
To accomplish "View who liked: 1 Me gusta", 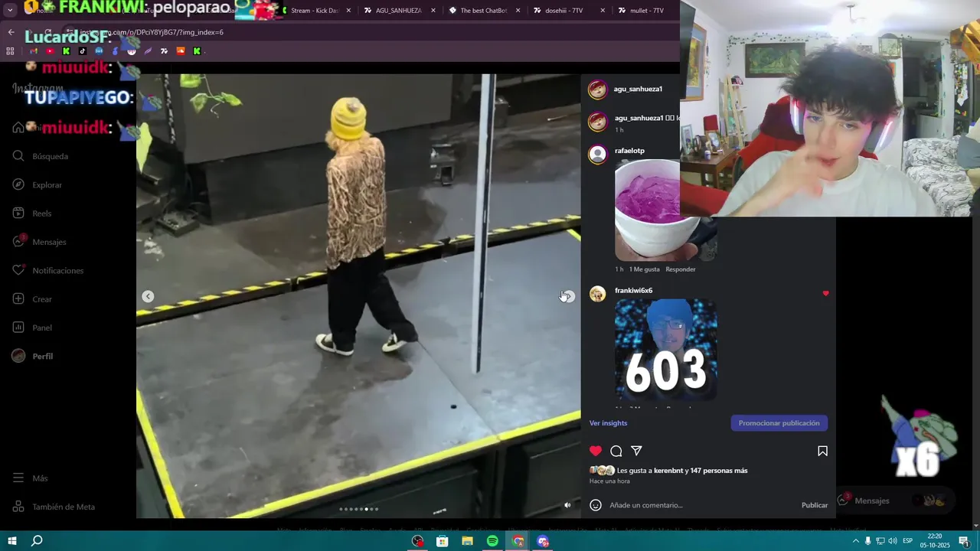I will pyautogui.click(x=644, y=269).
